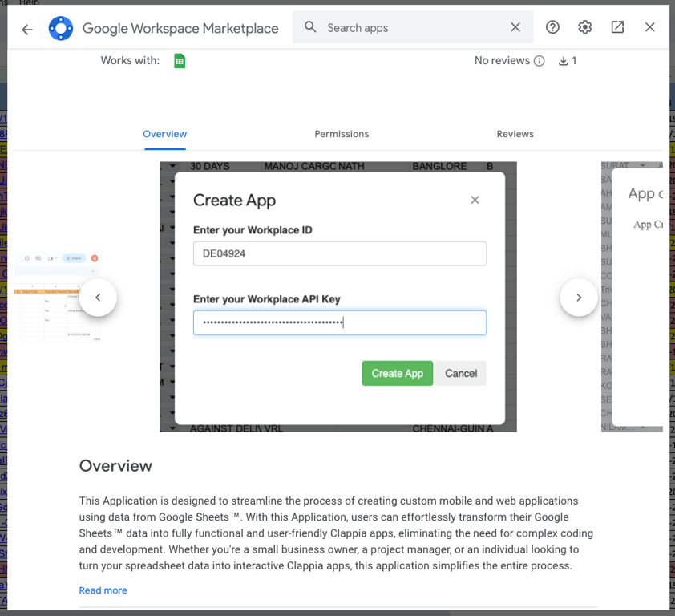This screenshot has height=616, width=675.
Task: Click the Workplace ID field showing DE04924
Action: click(340, 253)
